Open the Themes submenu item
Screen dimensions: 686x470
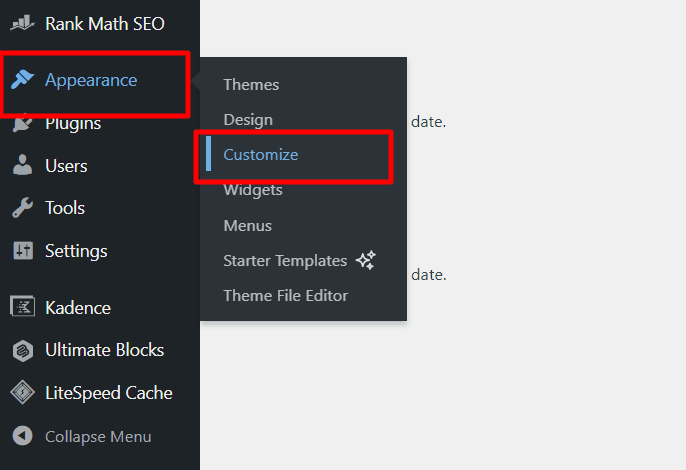(x=251, y=85)
